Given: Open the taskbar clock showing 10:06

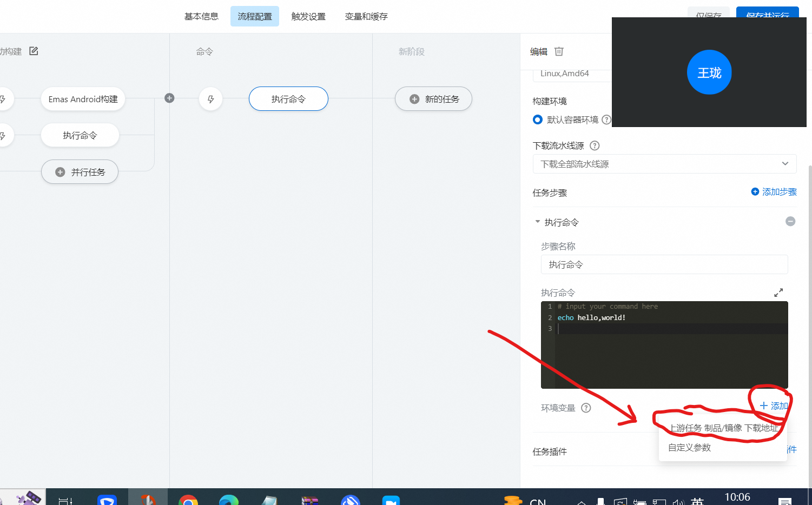Looking at the screenshot, I should (737, 498).
